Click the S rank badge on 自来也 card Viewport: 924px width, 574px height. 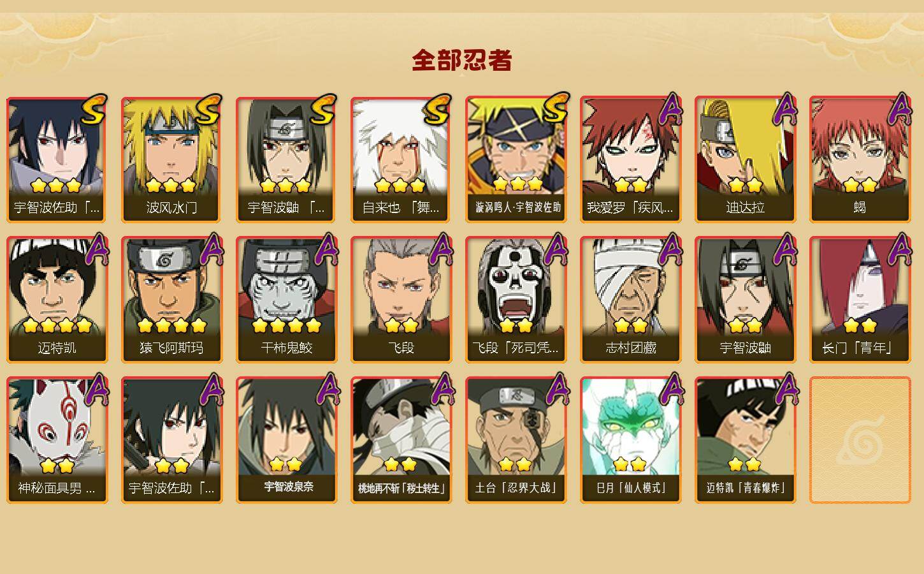click(437, 110)
